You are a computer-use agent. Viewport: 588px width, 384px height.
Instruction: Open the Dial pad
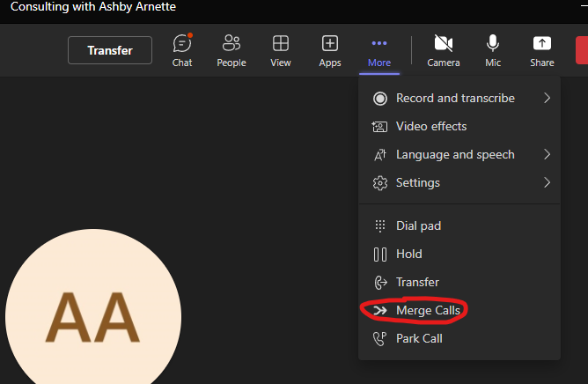pos(459,226)
